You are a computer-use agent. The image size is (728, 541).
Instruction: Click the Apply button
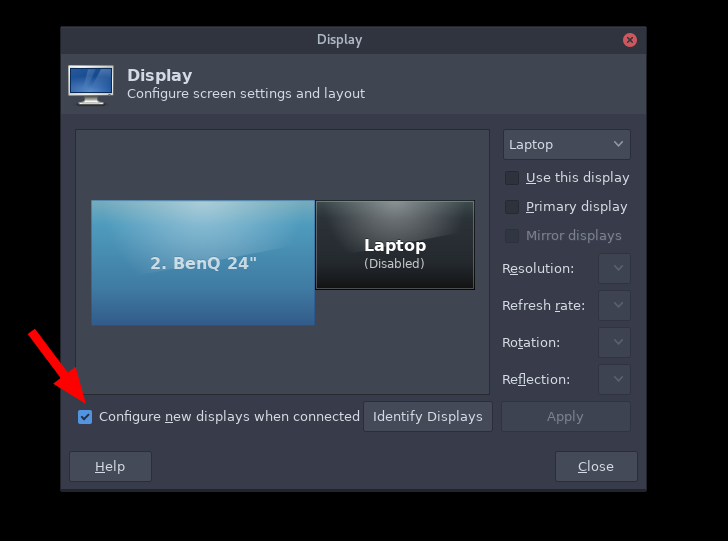pyautogui.click(x=565, y=417)
